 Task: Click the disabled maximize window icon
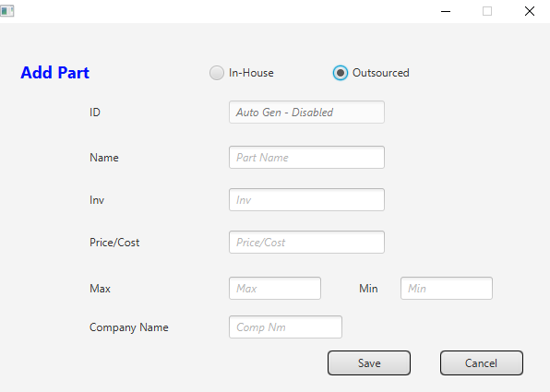pyautogui.click(x=487, y=11)
